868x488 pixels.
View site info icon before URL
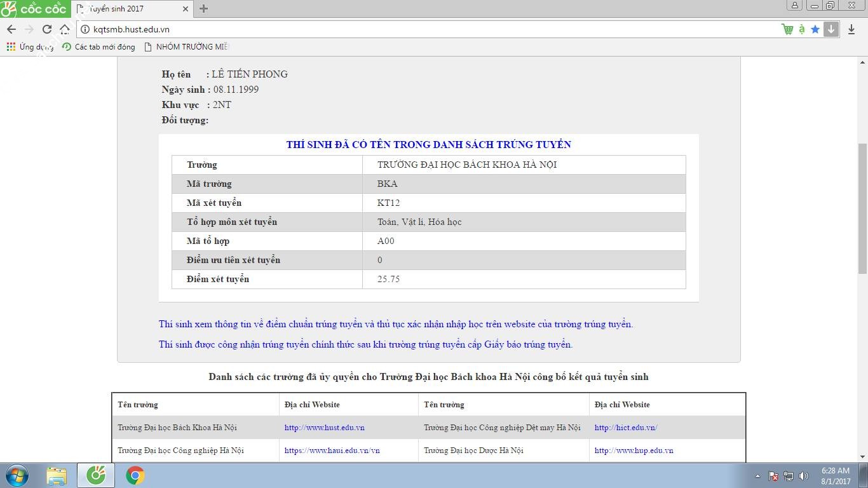(x=85, y=29)
